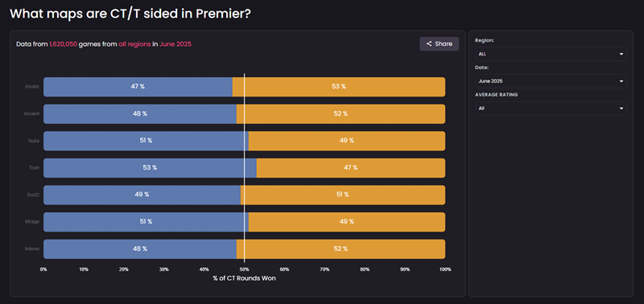644x304 pixels.
Task: Click the pink 1,620,050 games text
Action: click(64, 44)
